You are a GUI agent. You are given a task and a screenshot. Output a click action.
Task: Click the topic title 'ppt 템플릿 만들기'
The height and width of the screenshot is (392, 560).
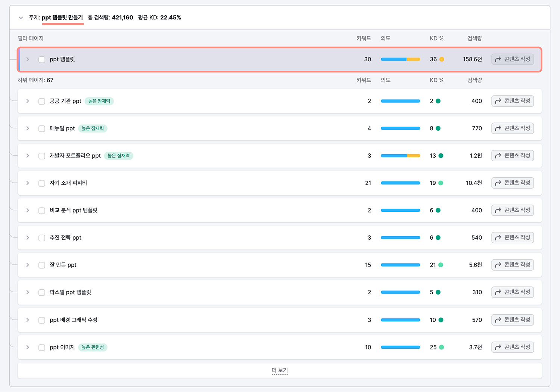click(62, 18)
